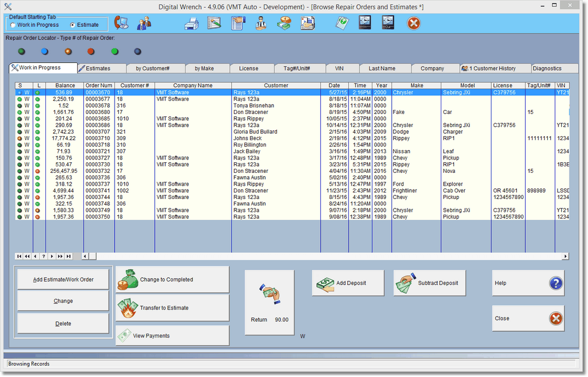Click the blue status dot filter
The width and height of the screenshot is (588, 377).
(x=44, y=51)
